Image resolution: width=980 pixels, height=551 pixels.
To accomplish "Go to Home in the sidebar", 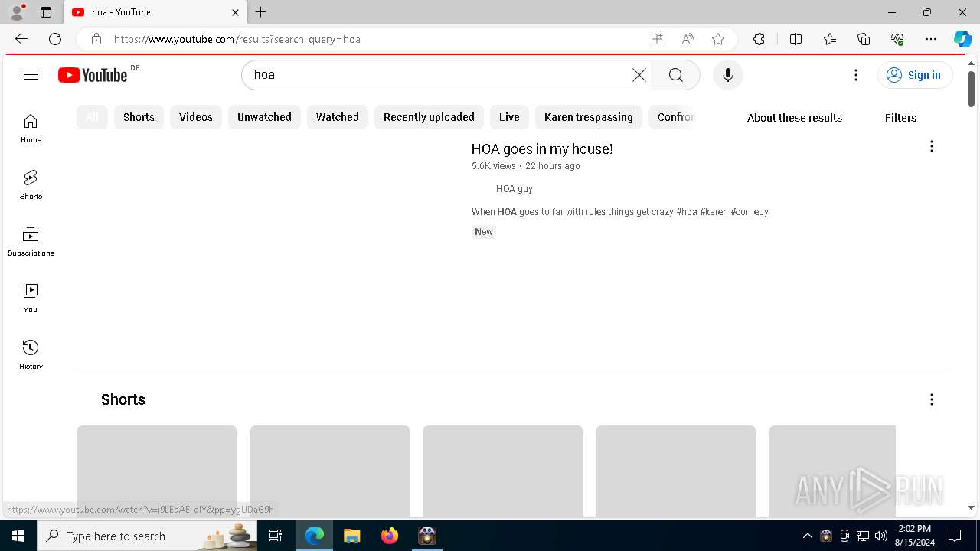I will pyautogui.click(x=31, y=129).
